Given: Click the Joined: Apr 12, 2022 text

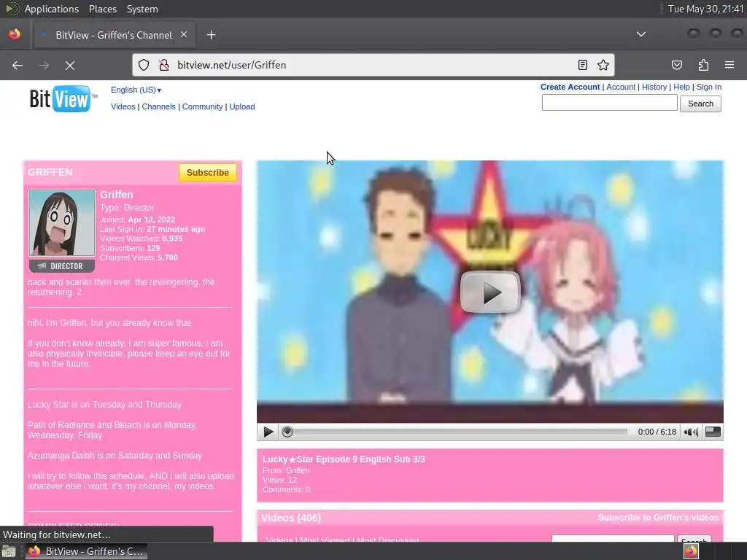Looking at the screenshot, I should 137,219.
